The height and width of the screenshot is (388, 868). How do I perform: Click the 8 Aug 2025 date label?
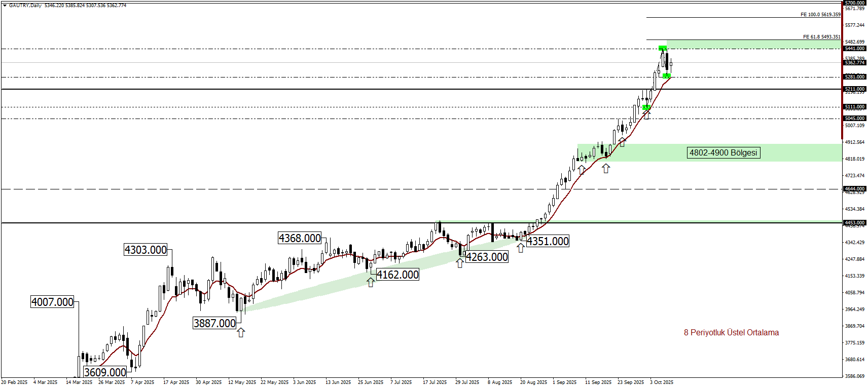click(500, 382)
